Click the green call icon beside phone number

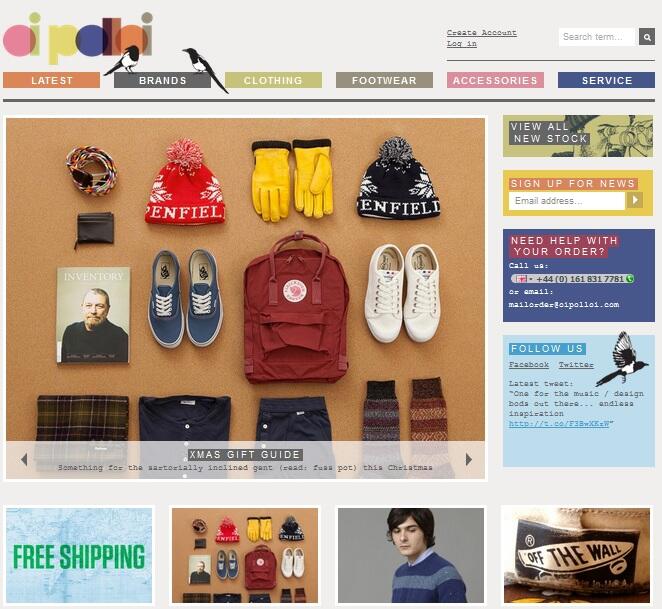click(629, 279)
